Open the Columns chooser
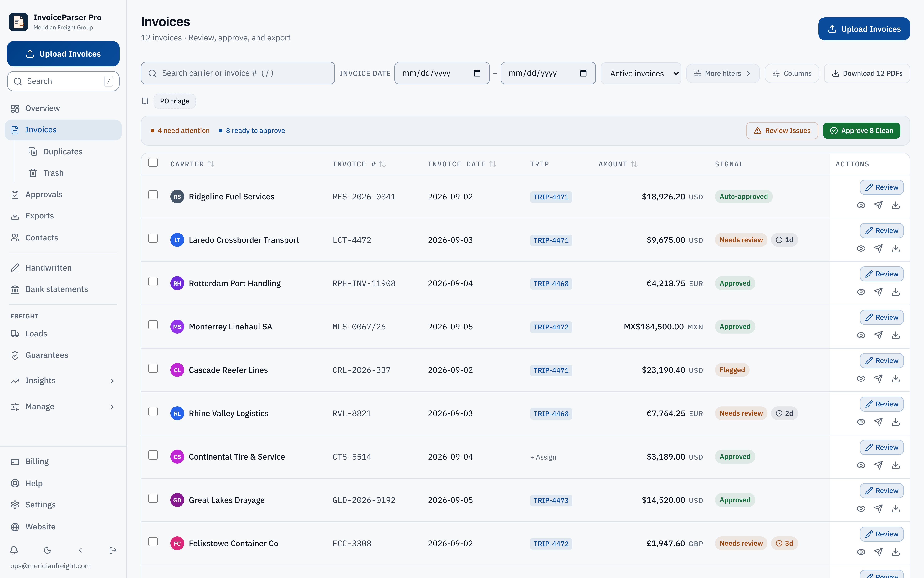Viewport: 924px width, 578px height. pyautogui.click(x=792, y=73)
